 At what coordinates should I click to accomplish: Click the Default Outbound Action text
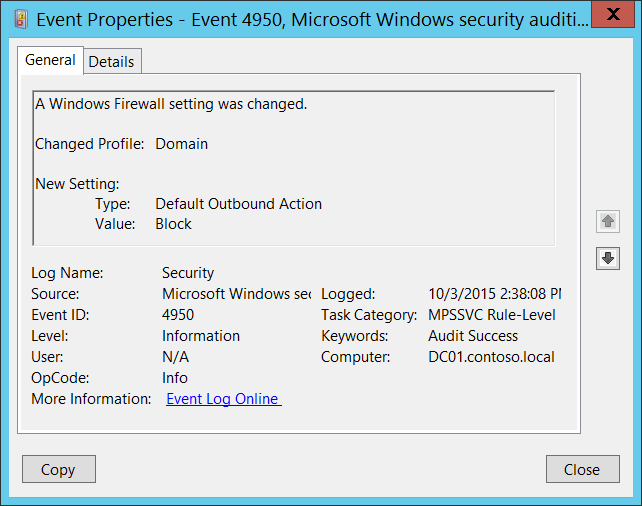[x=238, y=204]
